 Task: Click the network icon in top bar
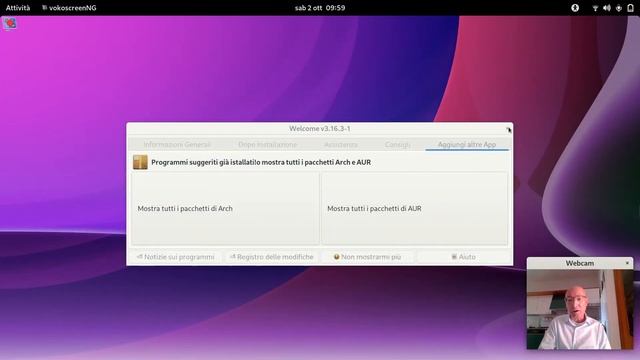tap(595, 8)
